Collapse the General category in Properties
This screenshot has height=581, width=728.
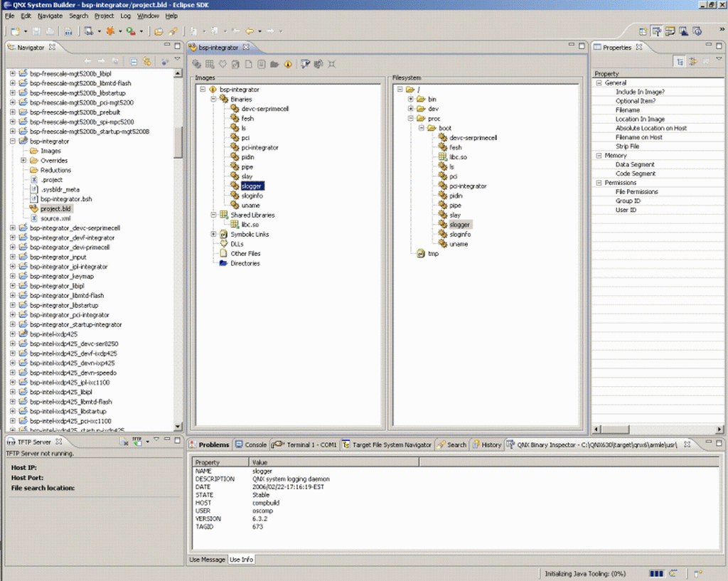599,82
